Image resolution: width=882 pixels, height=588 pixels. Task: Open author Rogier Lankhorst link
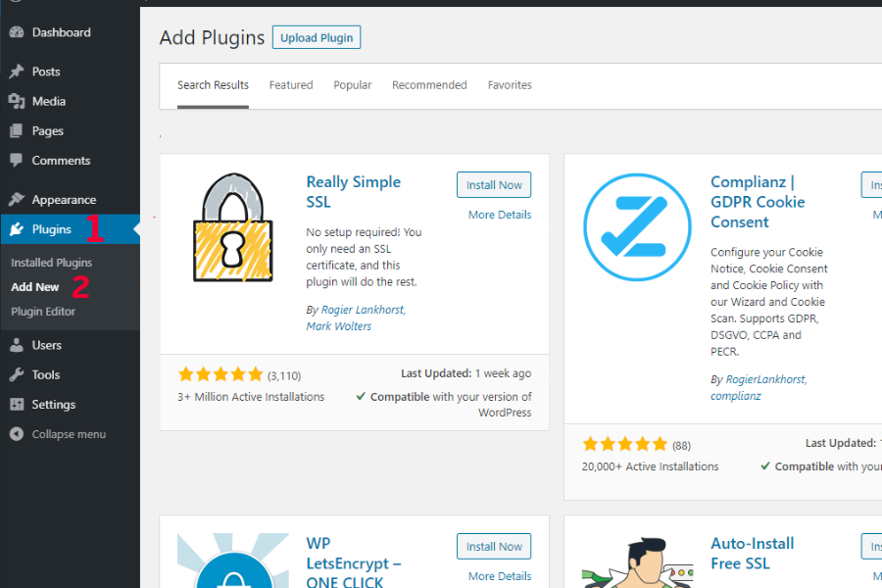(x=364, y=310)
